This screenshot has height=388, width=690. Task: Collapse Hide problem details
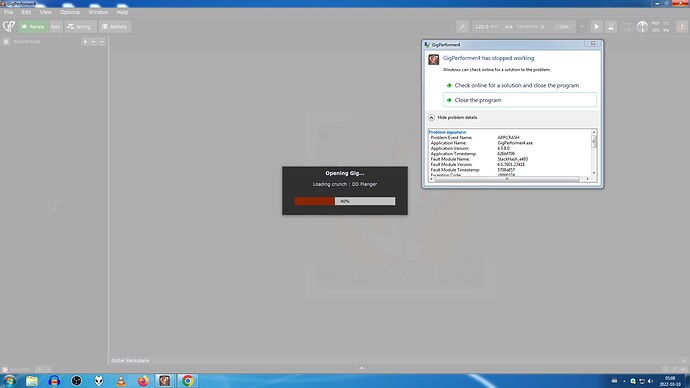[453, 117]
